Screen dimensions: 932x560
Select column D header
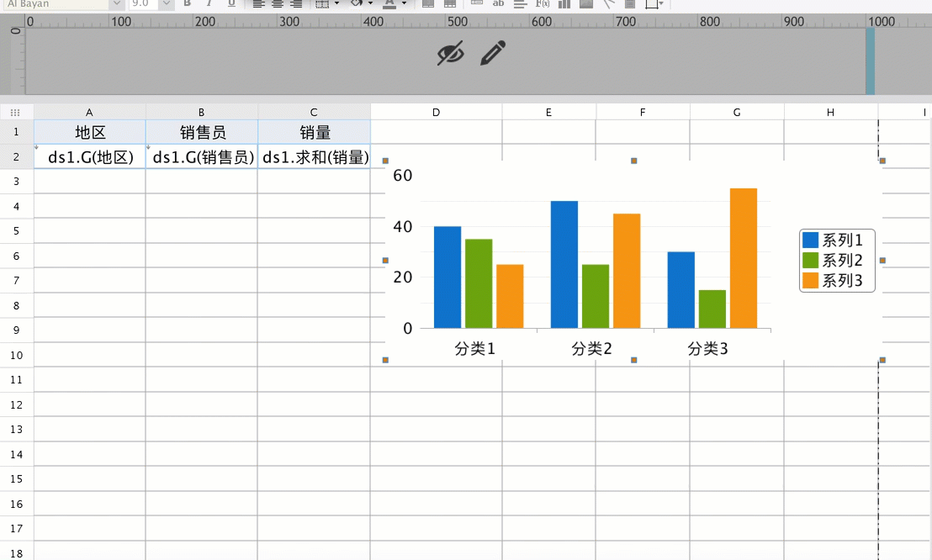click(436, 113)
